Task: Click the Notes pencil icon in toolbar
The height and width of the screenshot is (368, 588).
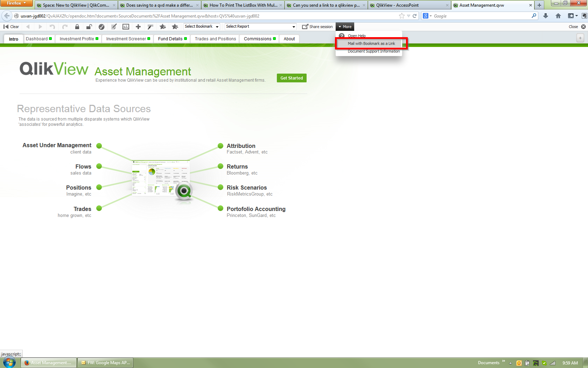Action: coord(114,27)
